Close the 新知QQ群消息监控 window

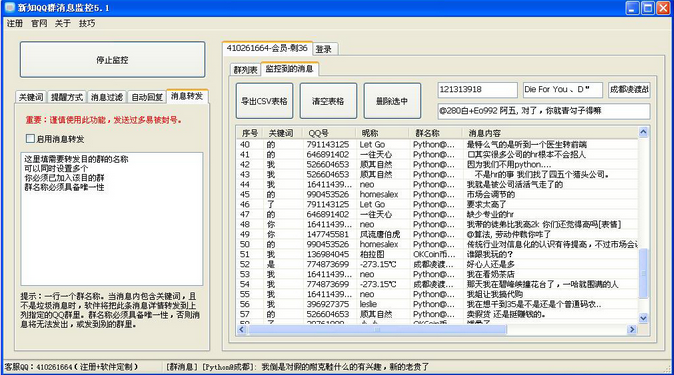tap(663, 8)
